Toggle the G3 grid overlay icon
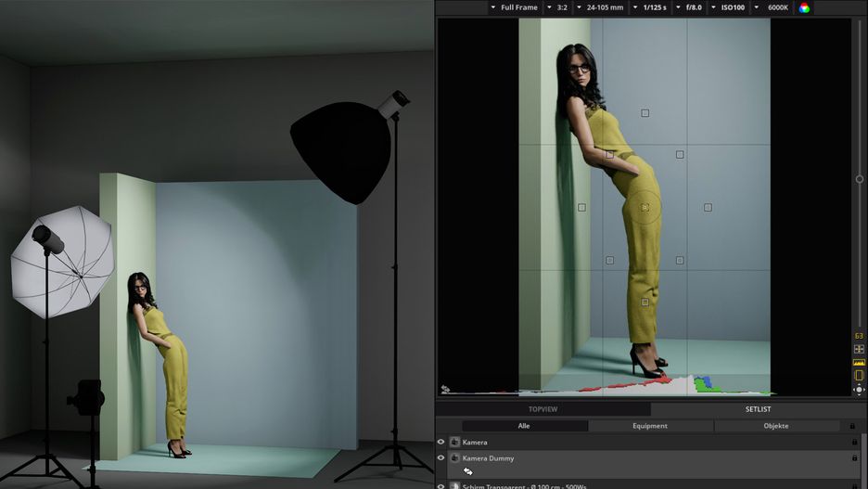The width and height of the screenshot is (868, 489). coord(859,336)
